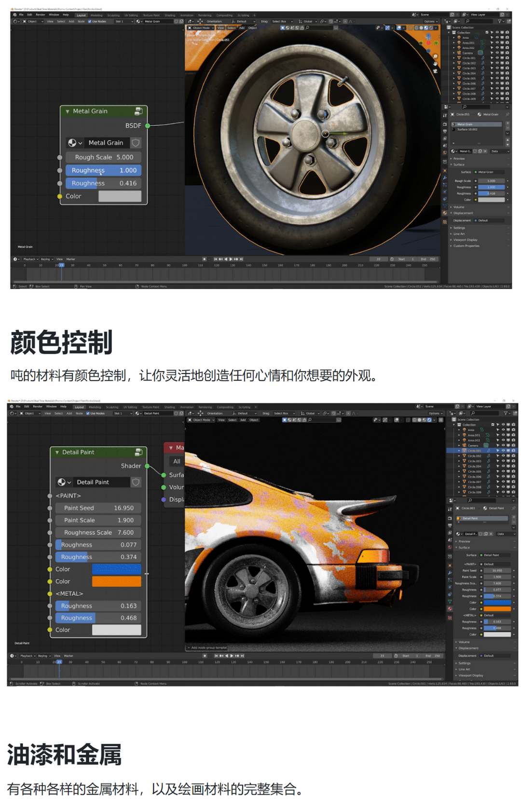
Task: Click viewport zoom magnifier gizmo in Metal Grain screenshot
Action: pos(436,56)
